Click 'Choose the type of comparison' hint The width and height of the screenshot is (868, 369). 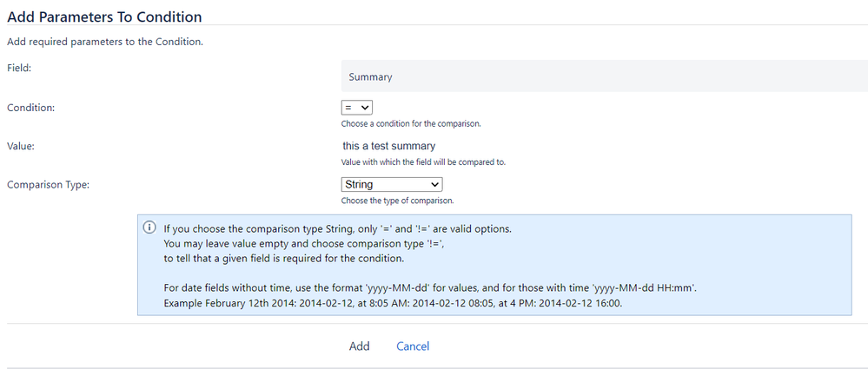(x=397, y=201)
